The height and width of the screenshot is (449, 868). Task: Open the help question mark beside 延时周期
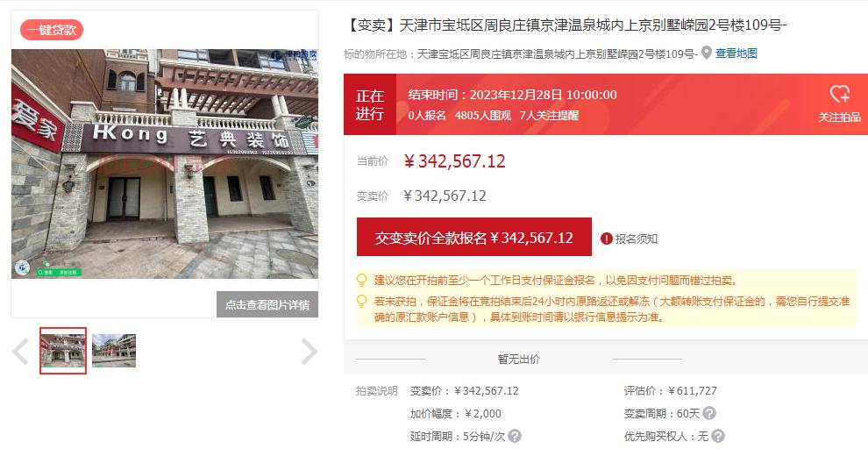pyautogui.click(x=515, y=436)
